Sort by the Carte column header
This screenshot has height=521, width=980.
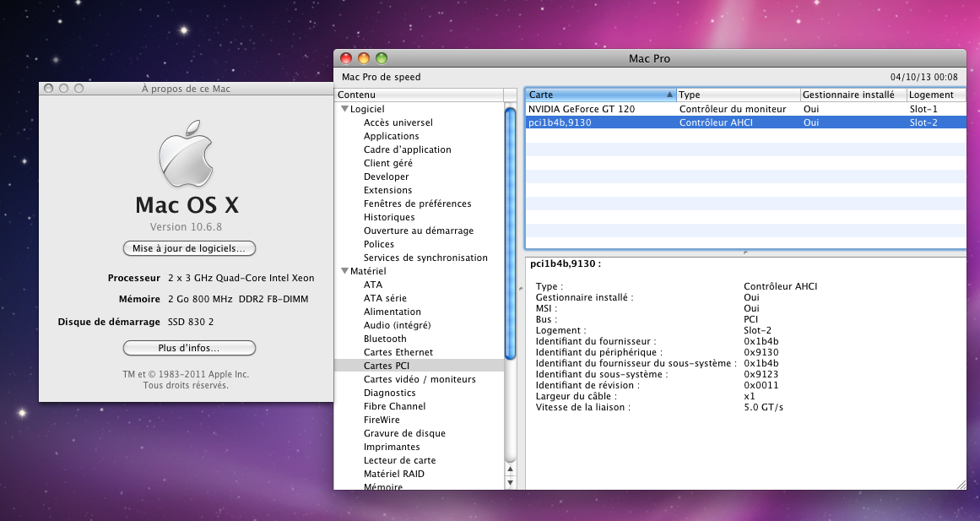tap(601, 95)
